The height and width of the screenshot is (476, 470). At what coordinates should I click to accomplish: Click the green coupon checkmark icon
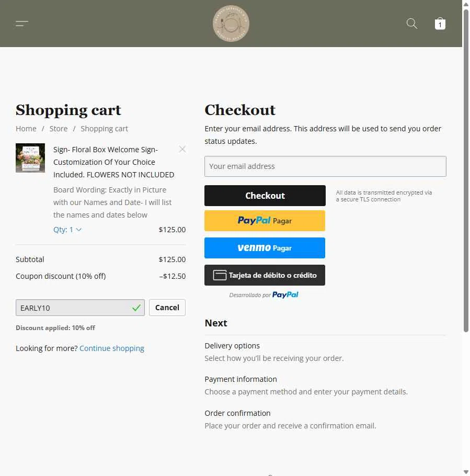coord(136,308)
